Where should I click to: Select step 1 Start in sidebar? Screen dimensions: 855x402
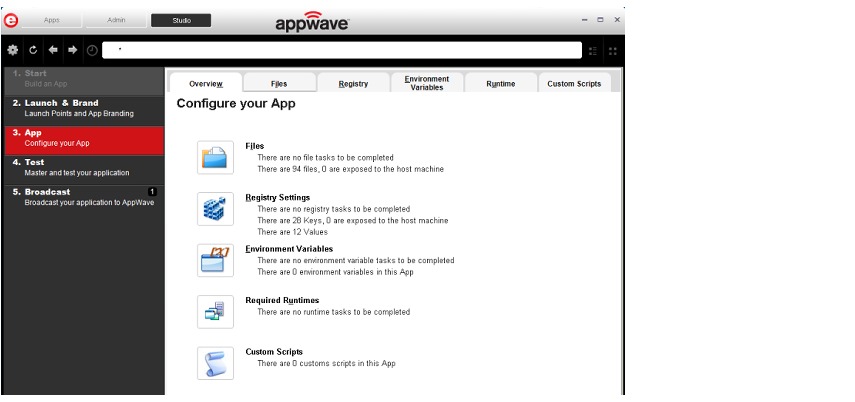[x=85, y=79]
